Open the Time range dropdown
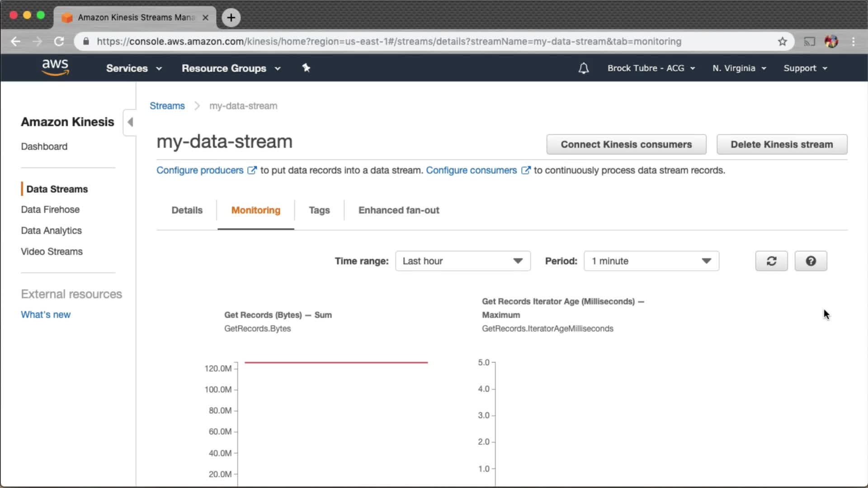The height and width of the screenshot is (488, 868). (462, 261)
